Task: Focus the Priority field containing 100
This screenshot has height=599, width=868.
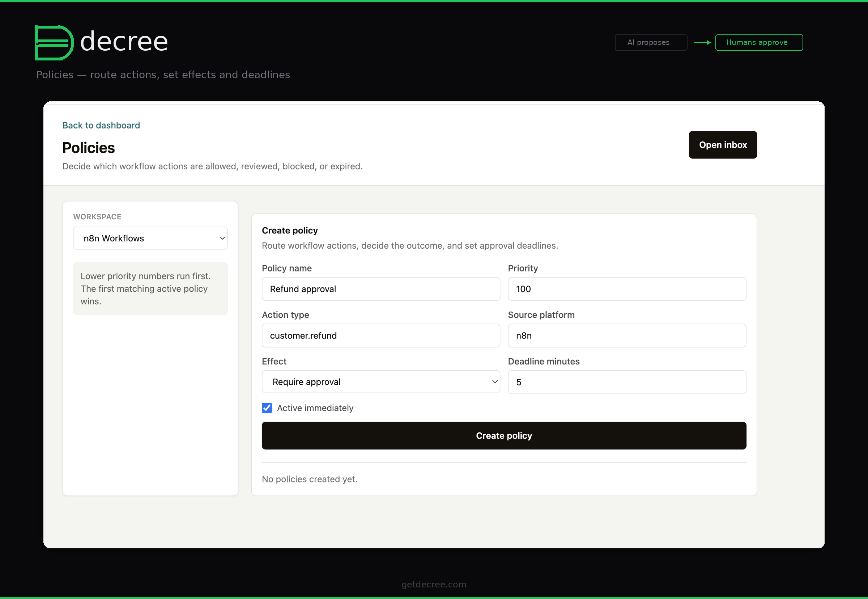Action: 626,289
